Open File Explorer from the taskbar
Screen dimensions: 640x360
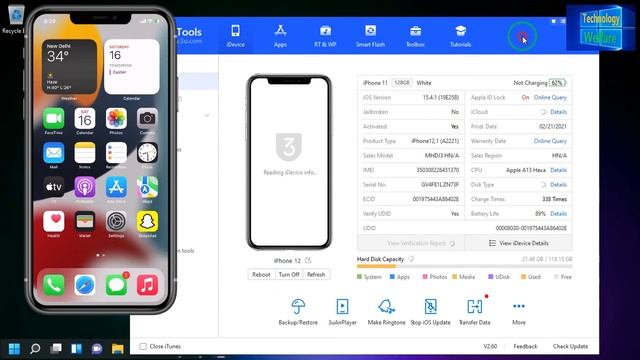click(118, 349)
